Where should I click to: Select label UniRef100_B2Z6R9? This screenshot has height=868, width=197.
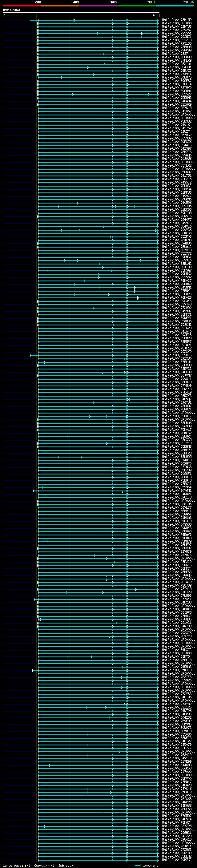click(x=177, y=104)
